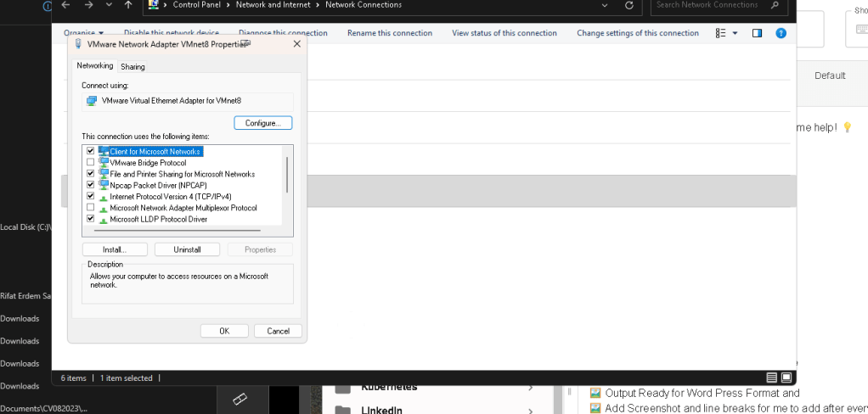Uncheck Internet Protocol Version 4 (TCP/IPv4)
The height and width of the screenshot is (414, 868).
(x=91, y=196)
